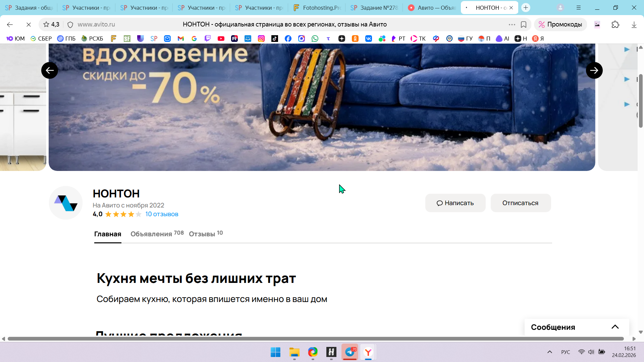Click the bookmark icon in address bar
Screen dimensions: 644x362
(524, 24)
